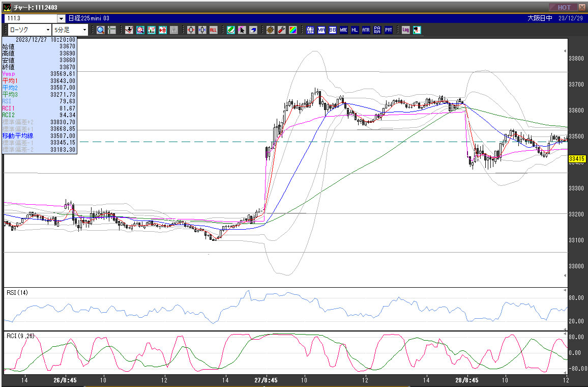Click the yellow 33415 current price label

(577, 159)
